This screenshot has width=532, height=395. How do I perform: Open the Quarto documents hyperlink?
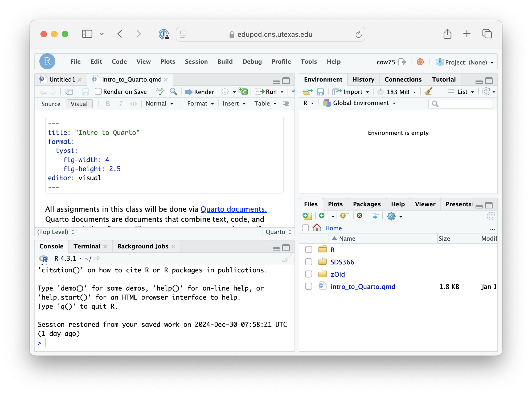coord(234,209)
